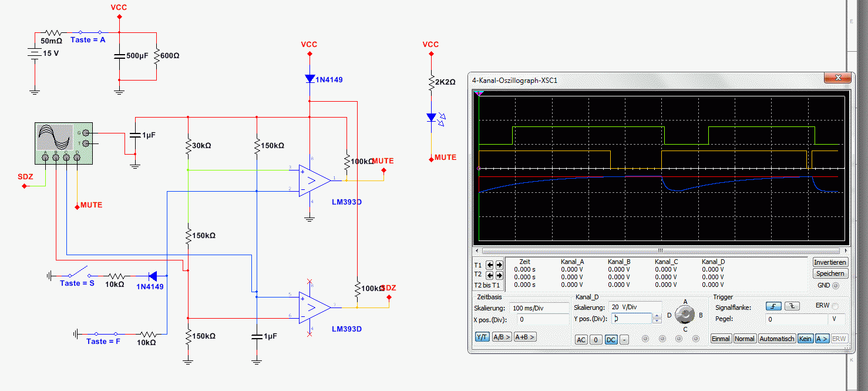Viewport: 868px width, 391px height.
Task: Open the trigger source A > menu
Action: [x=822, y=339]
